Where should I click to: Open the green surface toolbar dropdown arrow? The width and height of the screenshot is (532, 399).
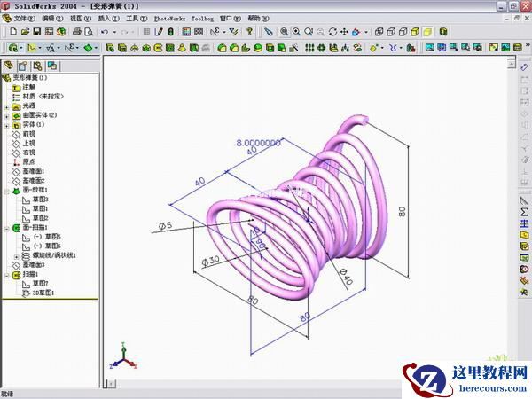tap(96, 48)
